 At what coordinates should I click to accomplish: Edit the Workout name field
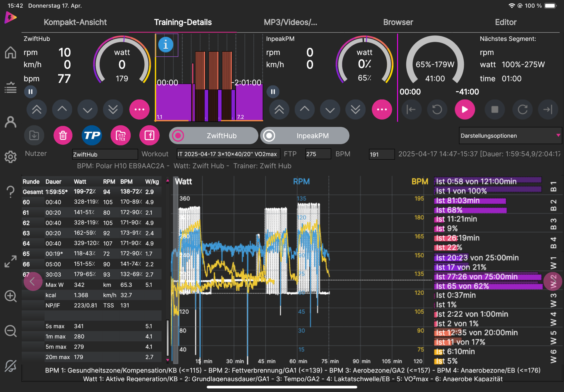(x=228, y=154)
